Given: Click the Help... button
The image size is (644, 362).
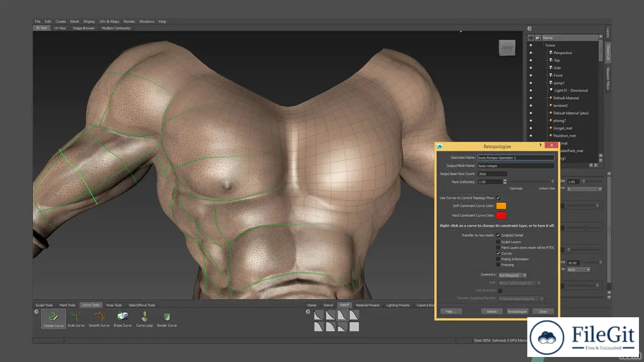Looking at the screenshot, I should pos(450,312).
